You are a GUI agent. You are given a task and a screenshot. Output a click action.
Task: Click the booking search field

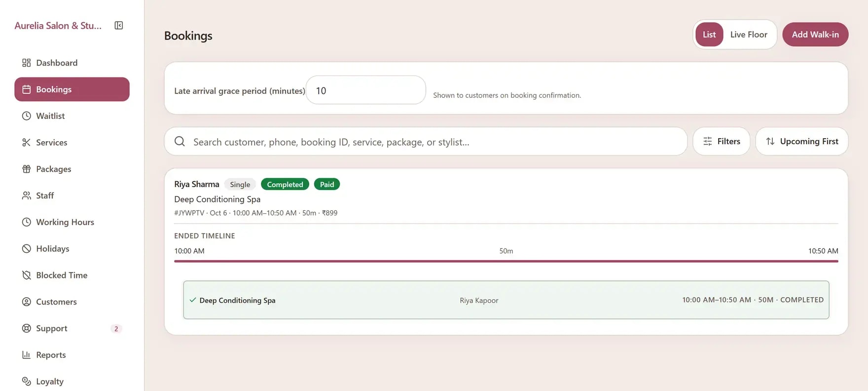click(x=426, y=142)
